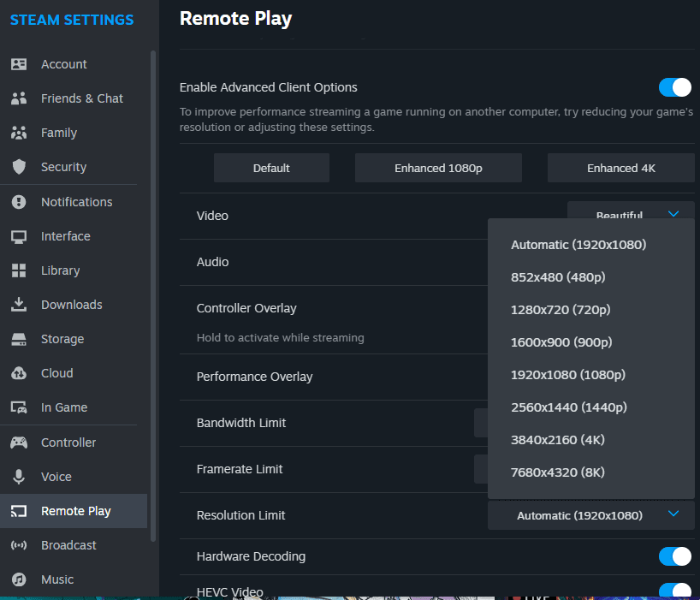
Task: Apply the Enhanced 4K preset
Action: (620, 169)
